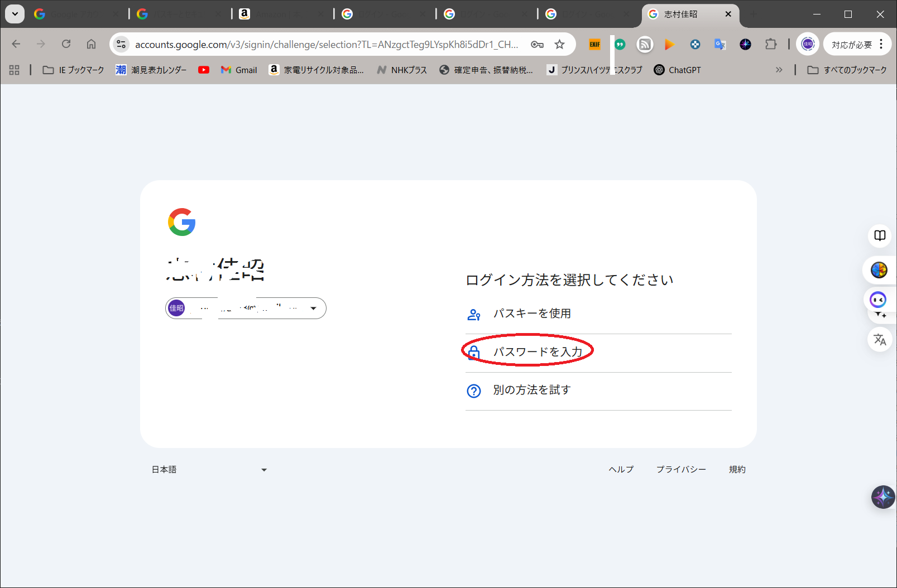Bookmark this page with the star icon
The image size is (897, 588).
[559, 45]
